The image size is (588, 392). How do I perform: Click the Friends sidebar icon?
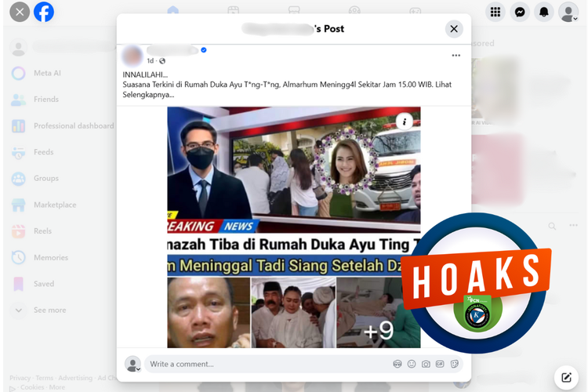point(18,100)
